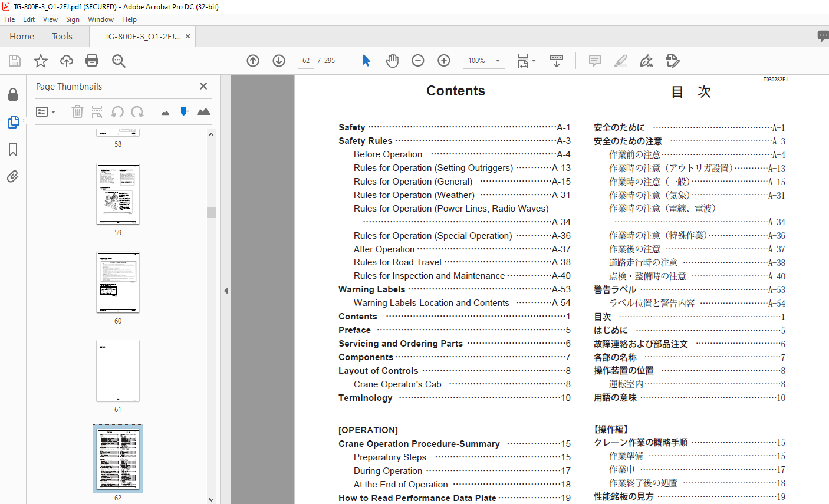Open the comments speech bubble at top right

(x=823, y=37)
